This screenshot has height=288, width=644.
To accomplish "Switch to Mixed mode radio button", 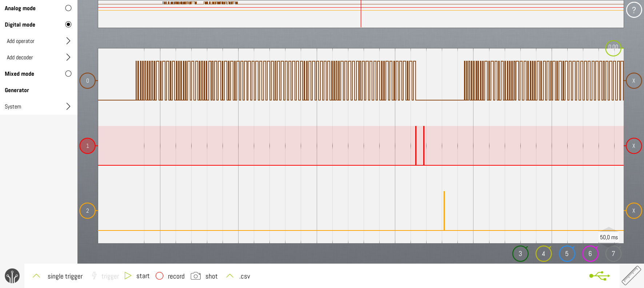I will (x=68, y=74).
